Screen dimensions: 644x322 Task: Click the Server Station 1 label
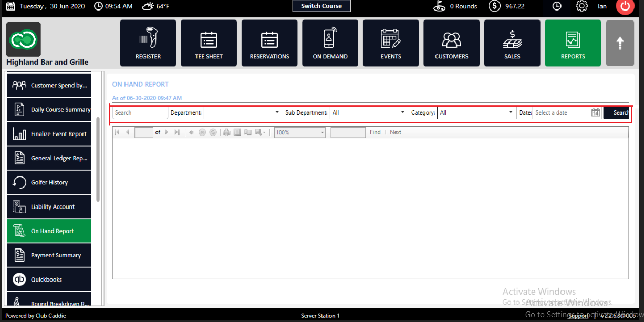(x=320, y=316)
